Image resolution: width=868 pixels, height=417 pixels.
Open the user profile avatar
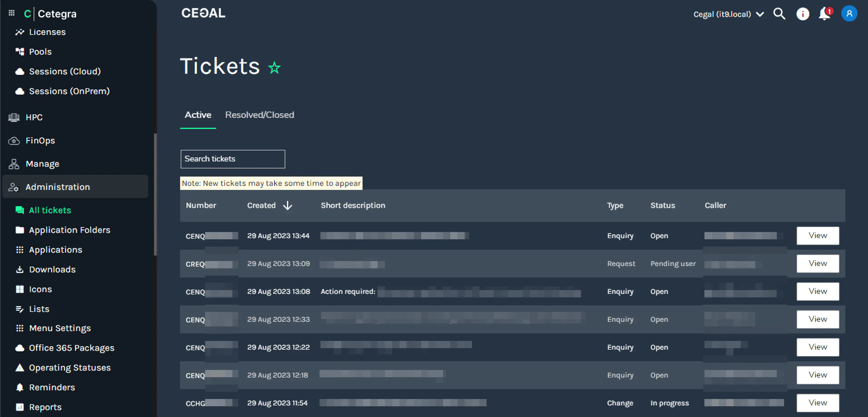click(x=849, y=14)
